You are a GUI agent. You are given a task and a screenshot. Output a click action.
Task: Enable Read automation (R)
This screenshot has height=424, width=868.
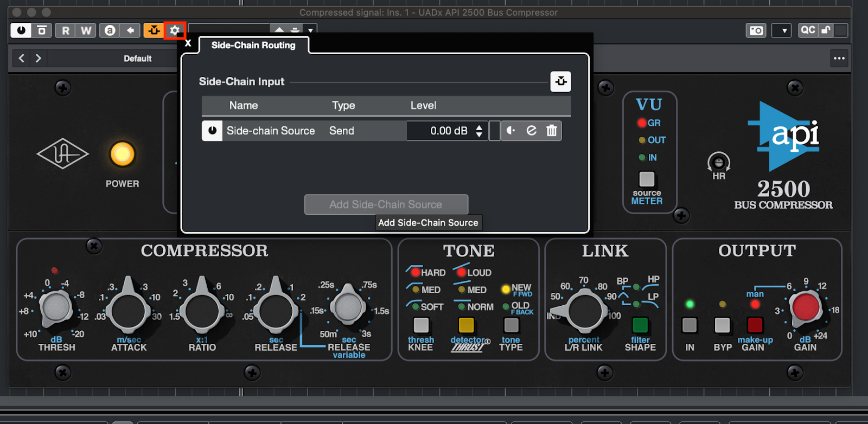click(x=66, y=30)
